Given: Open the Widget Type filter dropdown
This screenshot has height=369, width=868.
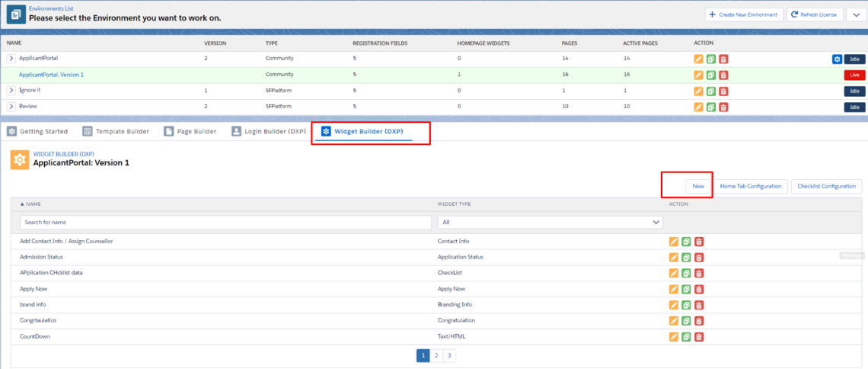Looking at the screenshot, I should click(x=550, y=222).
